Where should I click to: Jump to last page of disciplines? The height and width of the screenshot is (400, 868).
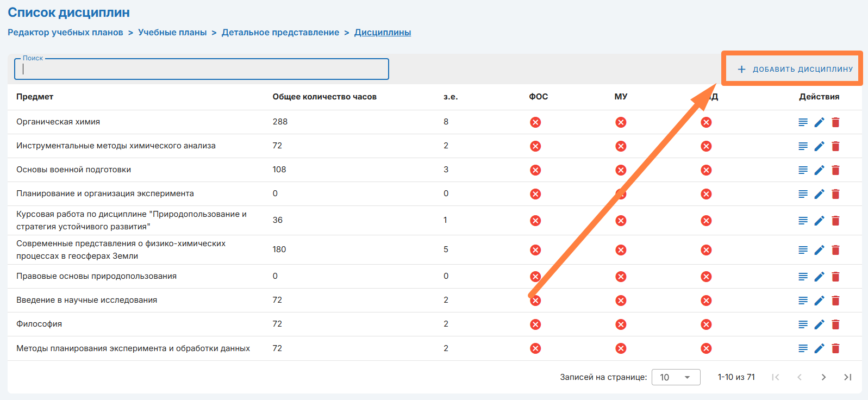[847, 377]
